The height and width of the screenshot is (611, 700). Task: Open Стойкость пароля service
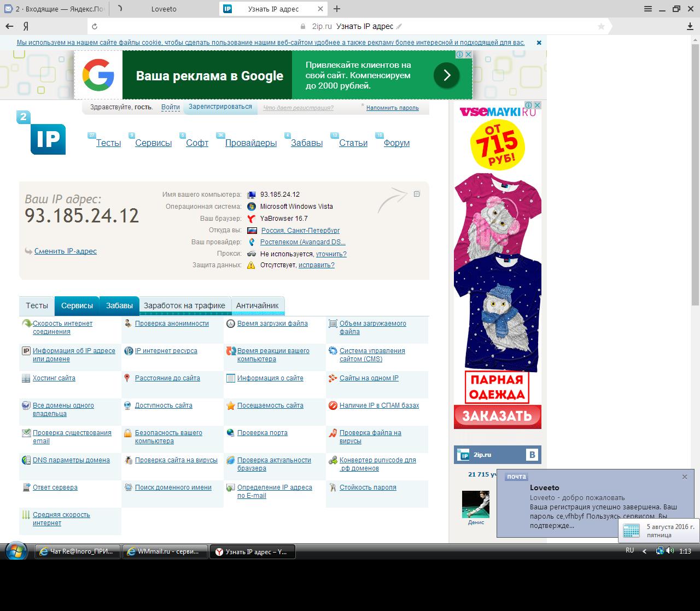point(368,487)
